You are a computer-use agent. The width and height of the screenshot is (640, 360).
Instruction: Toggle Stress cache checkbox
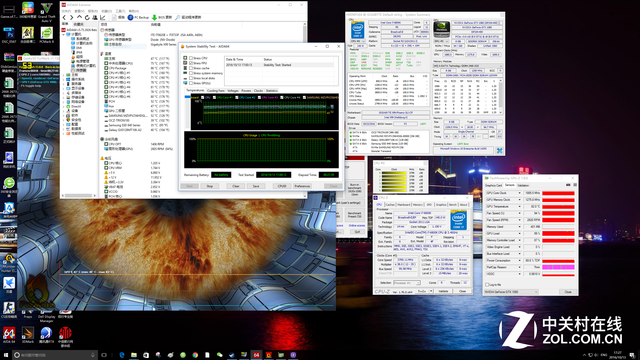(191, 68)
